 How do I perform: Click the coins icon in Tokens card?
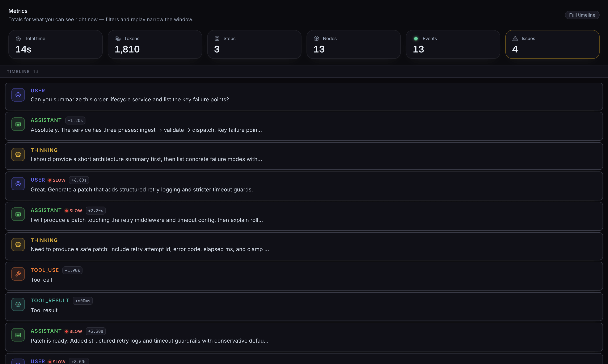click(x=118, y=38)
